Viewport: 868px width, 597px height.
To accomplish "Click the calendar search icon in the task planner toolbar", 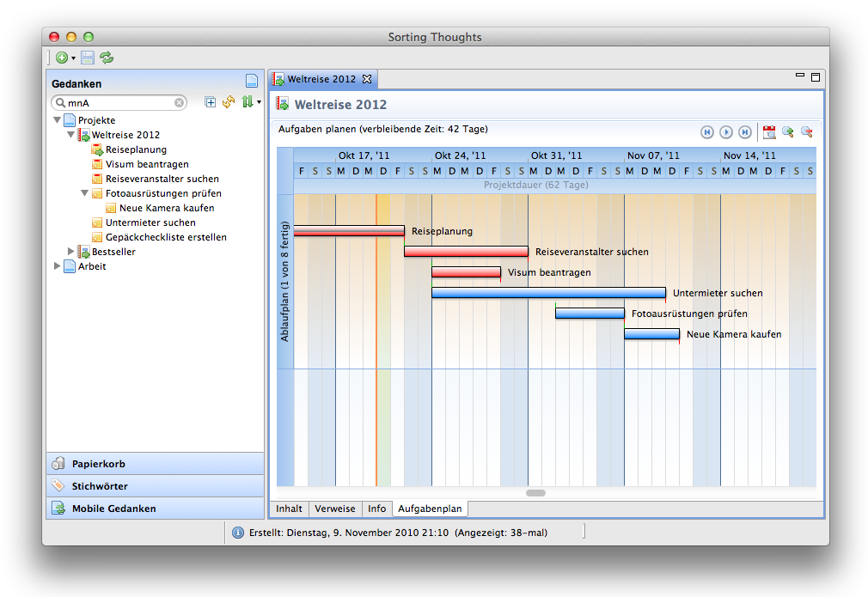I will (769, 131).
